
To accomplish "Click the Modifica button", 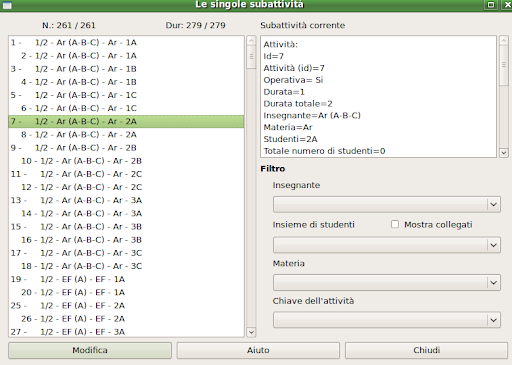I will tap(90, 350).
